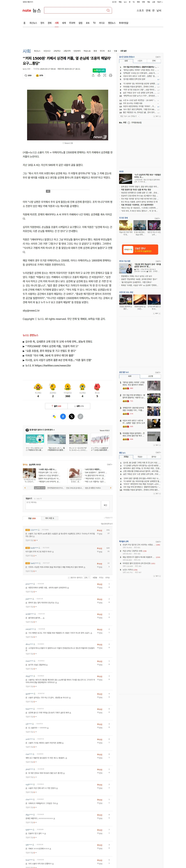Open 교육/학교 subcategory link

click(x=57, y=51)
